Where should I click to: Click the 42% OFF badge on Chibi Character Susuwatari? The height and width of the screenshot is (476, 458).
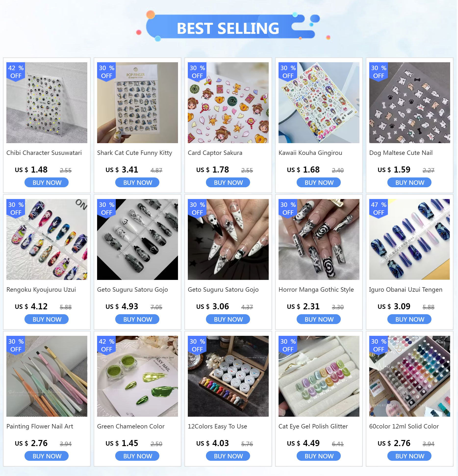pos(16,72)
